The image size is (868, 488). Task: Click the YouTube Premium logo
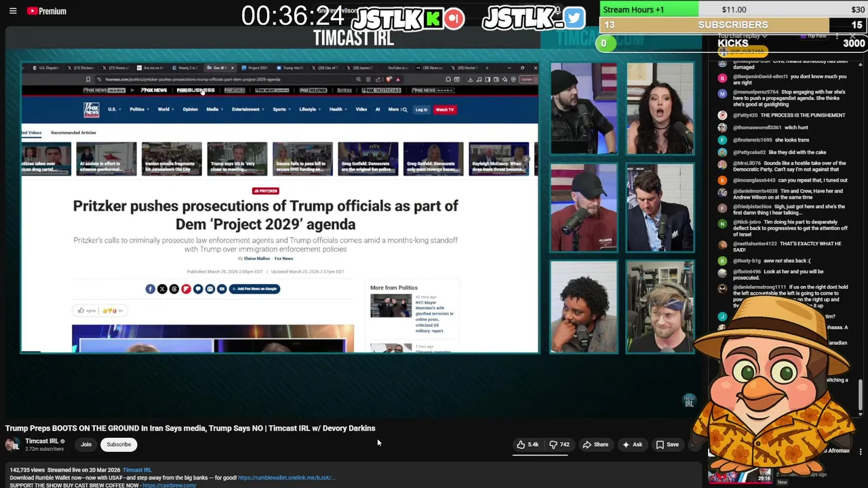tap(46, 11)
